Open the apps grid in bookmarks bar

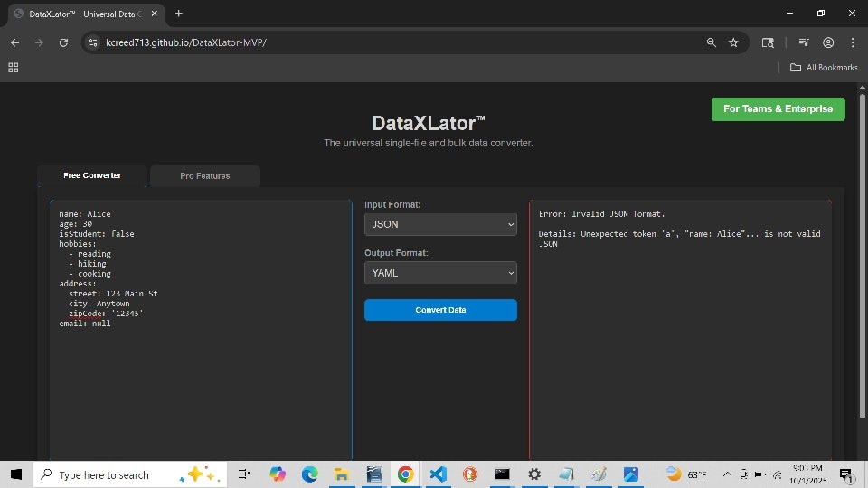(x=14, y=68)
